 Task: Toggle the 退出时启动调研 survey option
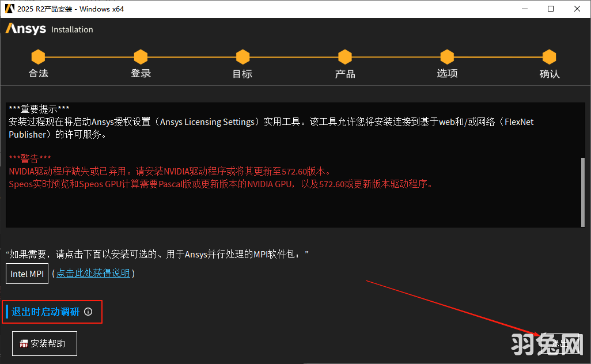[x=45, y=312]
